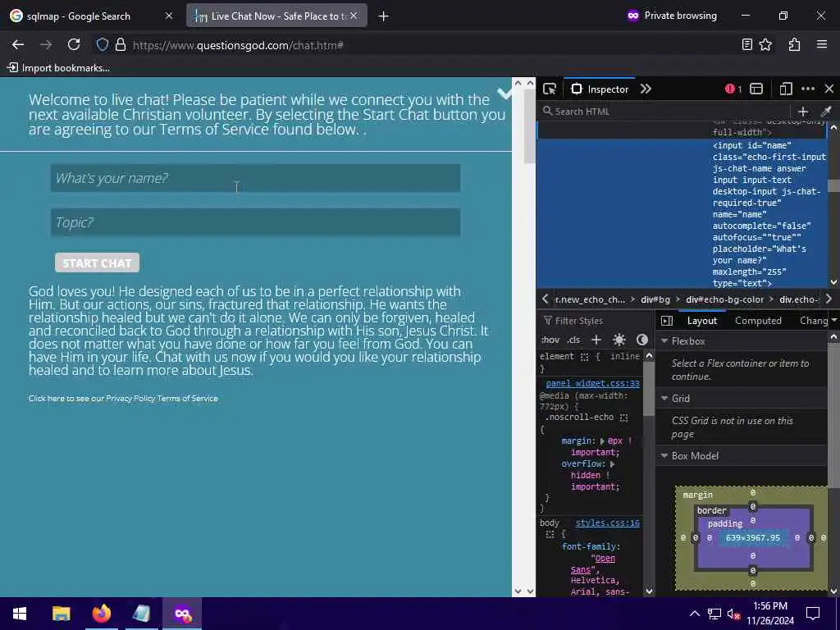Click the Inspector tab
The width and height of the screenshot is (840, 630).
(x=600, y=89)
